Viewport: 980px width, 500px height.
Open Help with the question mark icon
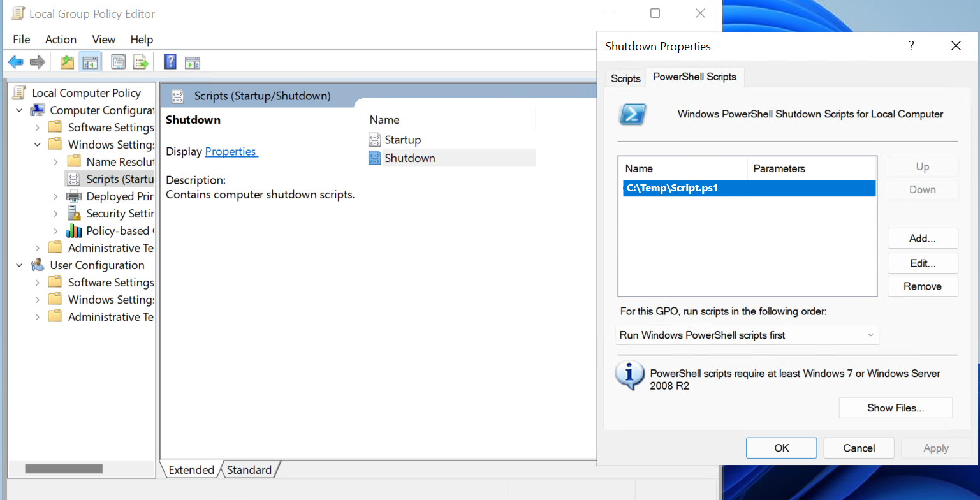pos(170,62)
